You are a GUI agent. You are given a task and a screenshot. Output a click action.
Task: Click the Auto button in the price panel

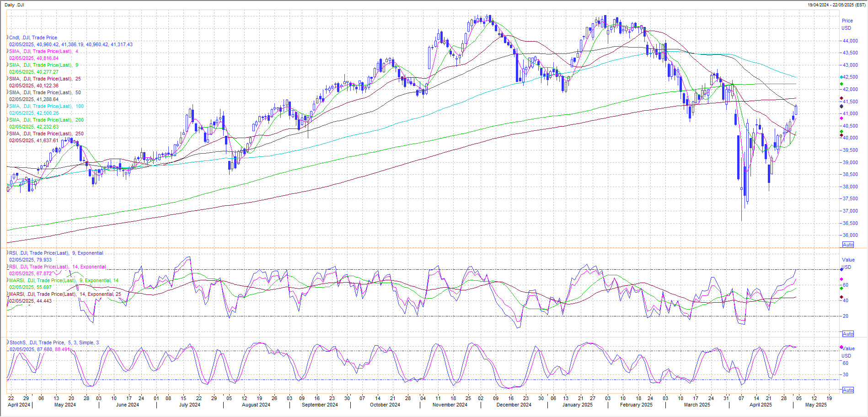848,245
